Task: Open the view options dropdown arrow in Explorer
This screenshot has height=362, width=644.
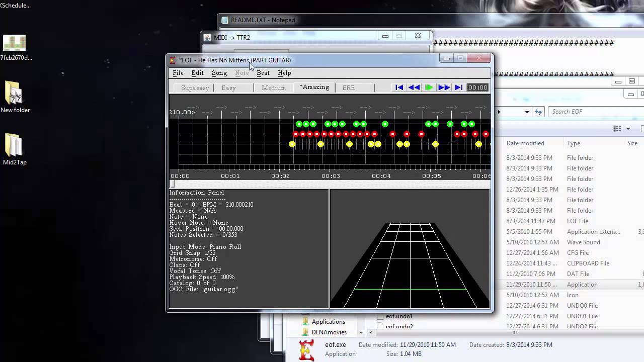Action: point(628,129)
